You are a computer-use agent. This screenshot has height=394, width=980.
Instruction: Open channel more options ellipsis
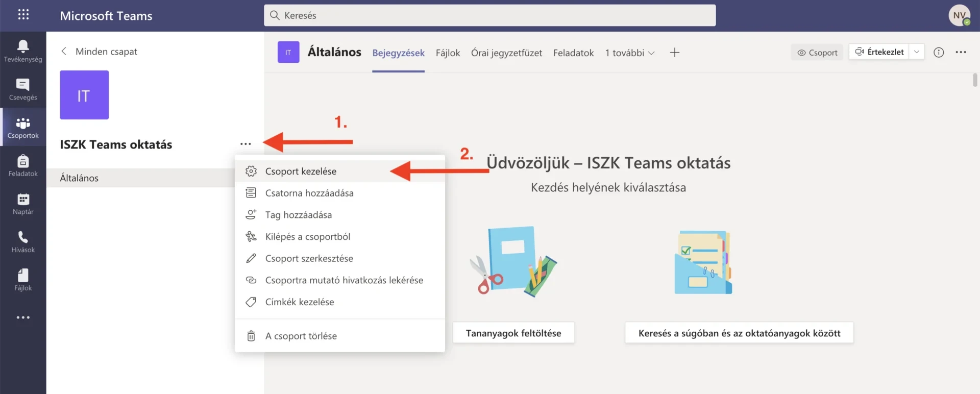point(961,52)
